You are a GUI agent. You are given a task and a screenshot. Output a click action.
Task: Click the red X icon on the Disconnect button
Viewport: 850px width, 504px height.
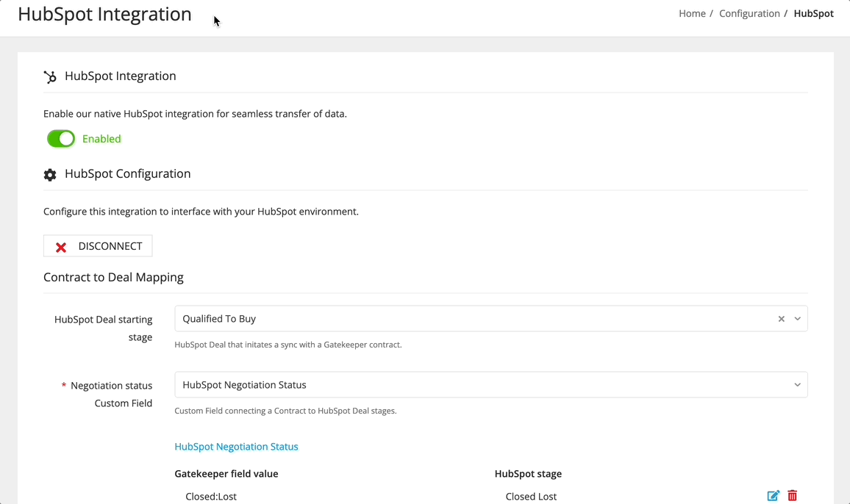(61, 245)
